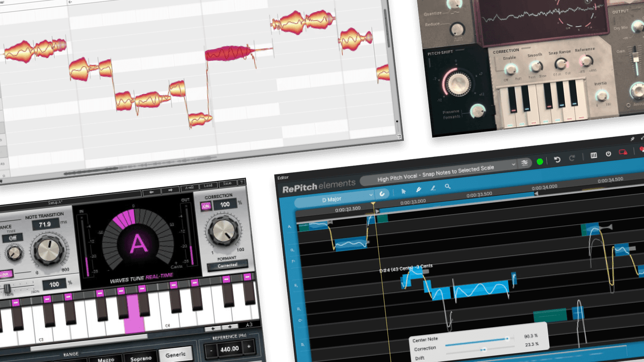Screen dimensions: 644x362
Task: Open the mixer sliders icon beside the preset name
Action: 525,162
